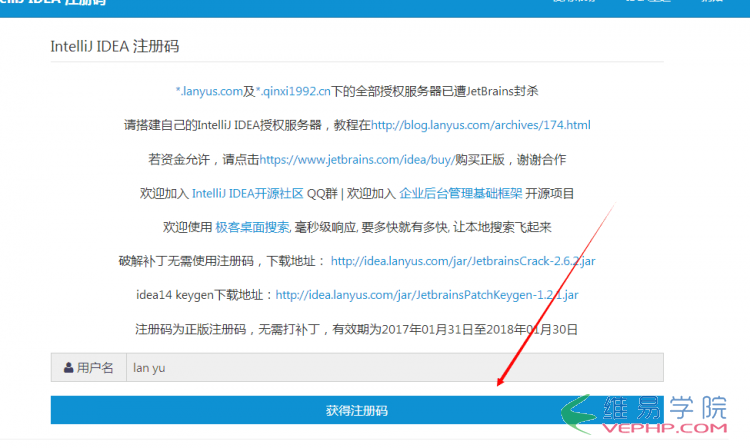Open the *.qinxi1992.cn link
The image size is (750, 448).
293,91
